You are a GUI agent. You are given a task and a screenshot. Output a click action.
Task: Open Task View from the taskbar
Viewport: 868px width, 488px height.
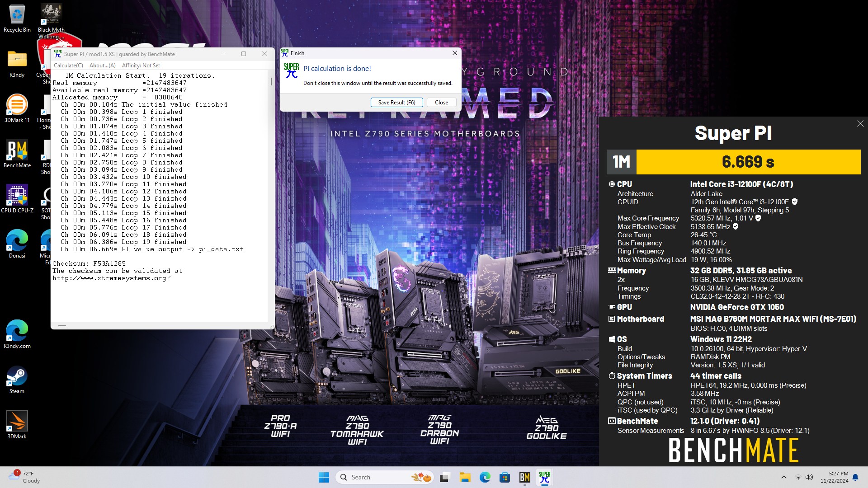(x=445, y=477)
